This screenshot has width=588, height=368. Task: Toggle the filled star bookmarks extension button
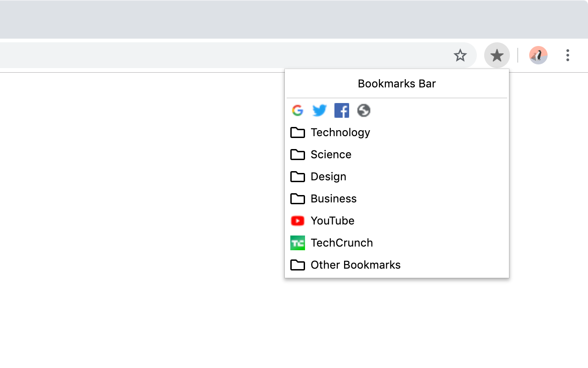(497, 55)
